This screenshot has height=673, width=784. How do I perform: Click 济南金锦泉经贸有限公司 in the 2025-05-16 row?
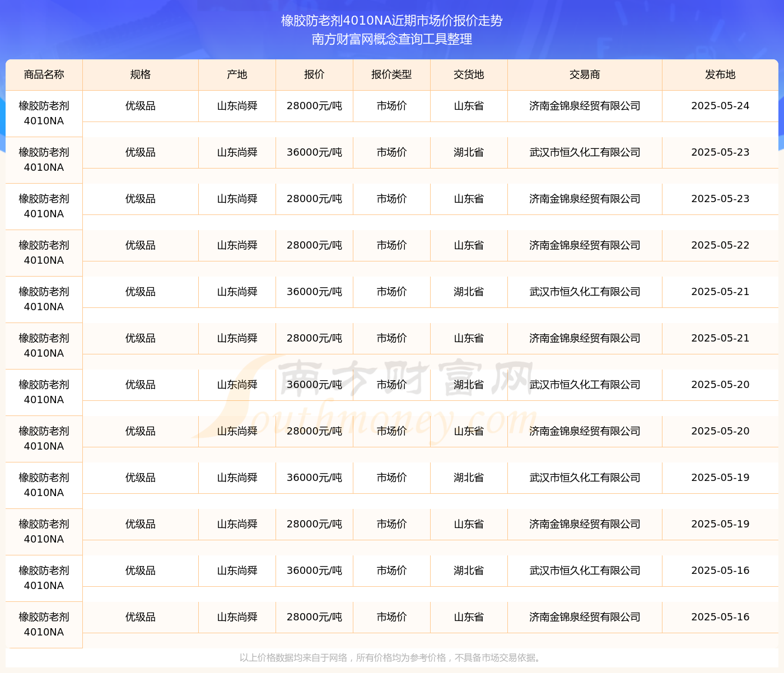[x=585, y=617]
